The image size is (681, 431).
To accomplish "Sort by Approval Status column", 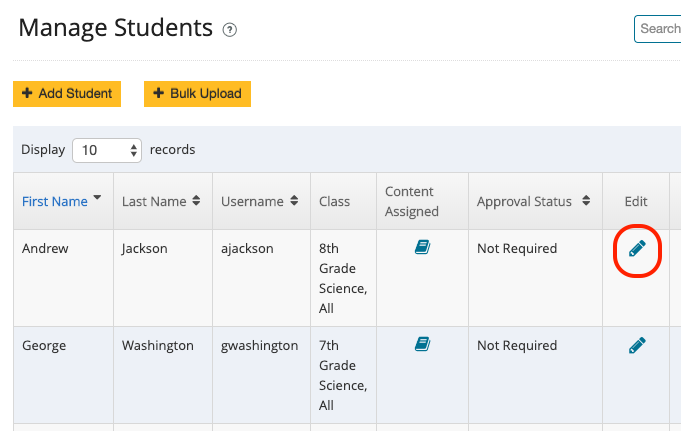I will tap(583, 201).
